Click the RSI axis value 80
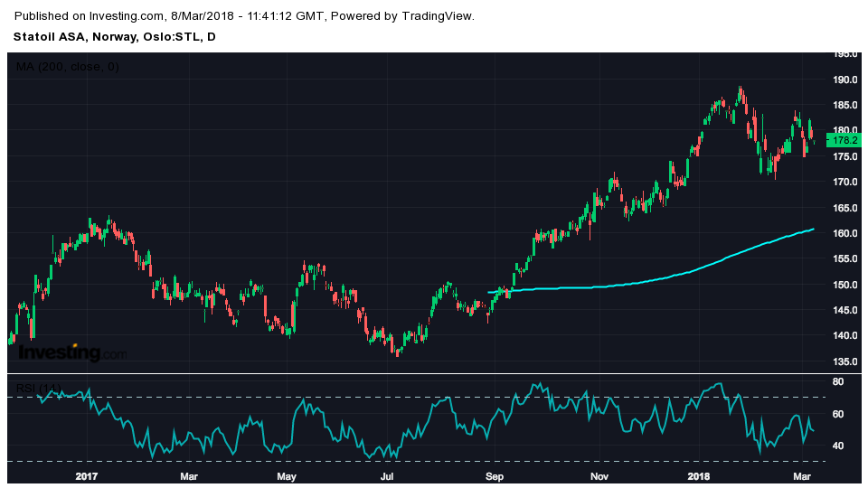Image resolution: width=868 pixels, height=488 pixels. pos(838,381)
